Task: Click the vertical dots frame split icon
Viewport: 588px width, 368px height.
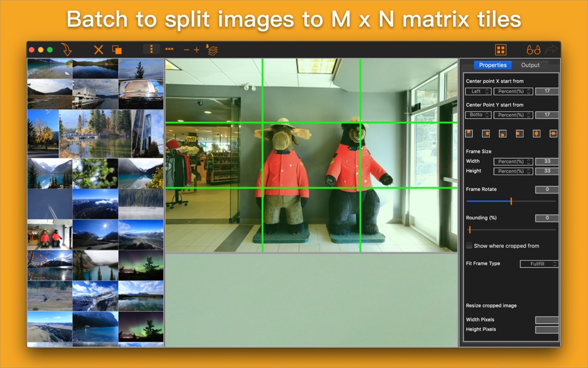Action: (152, 50)
